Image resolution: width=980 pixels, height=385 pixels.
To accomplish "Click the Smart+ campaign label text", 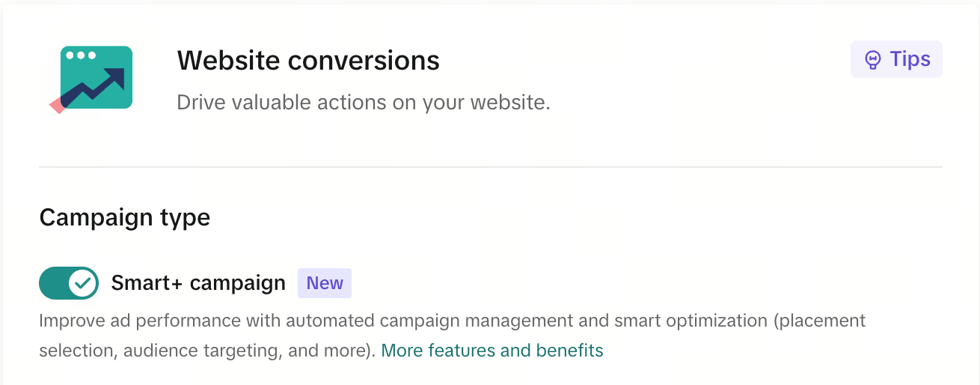I will (x=198, y=283).
